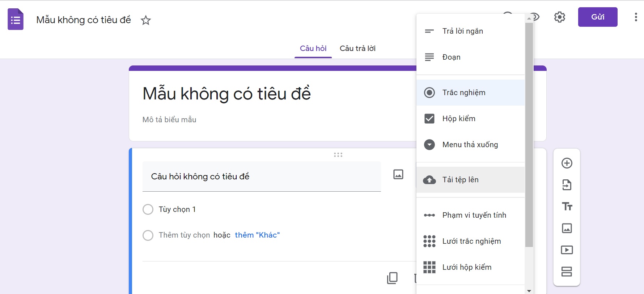Select Trắc nghiệm question type
Image resolution: width=644 pixels, height=294 pixels.
coord(470,93)
